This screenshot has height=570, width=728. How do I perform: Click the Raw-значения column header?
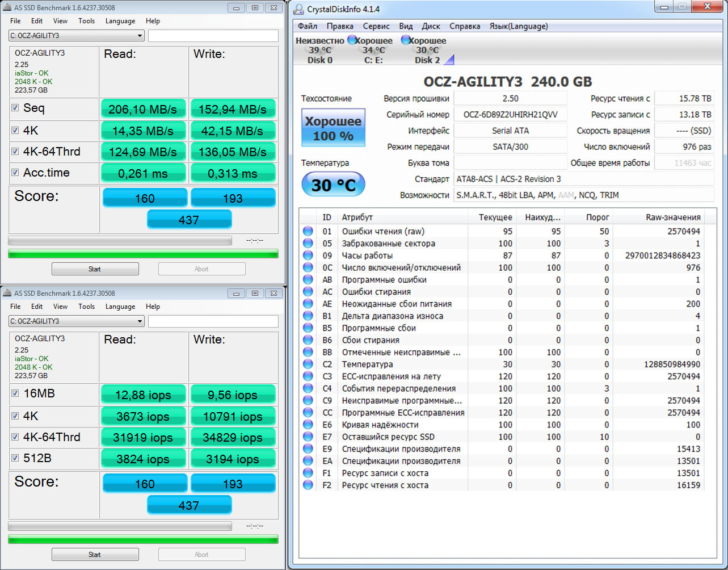pyautogui.click(x=658, y=217)
